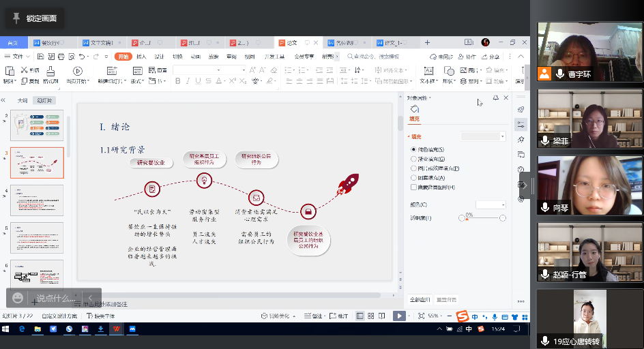Select 渐变填充 gradient fill radio option
The height and width of the screenshot is (349, 644).
click(413, 159)
